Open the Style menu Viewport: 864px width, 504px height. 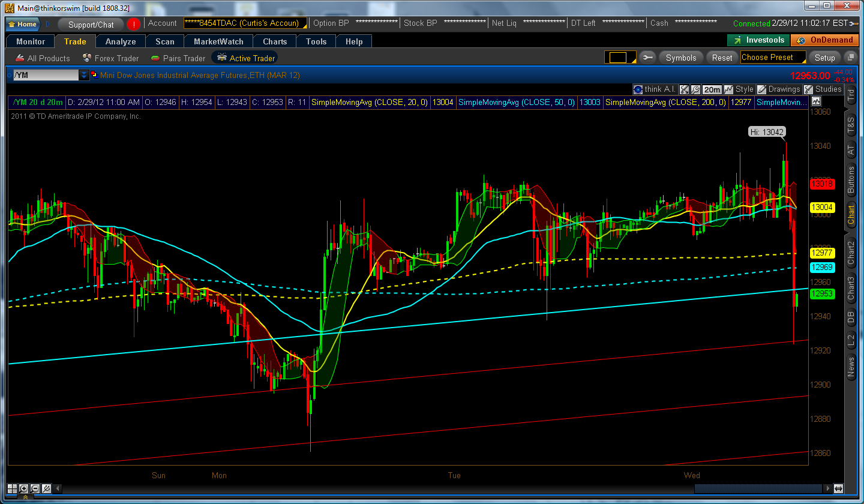tap(744, 89)
